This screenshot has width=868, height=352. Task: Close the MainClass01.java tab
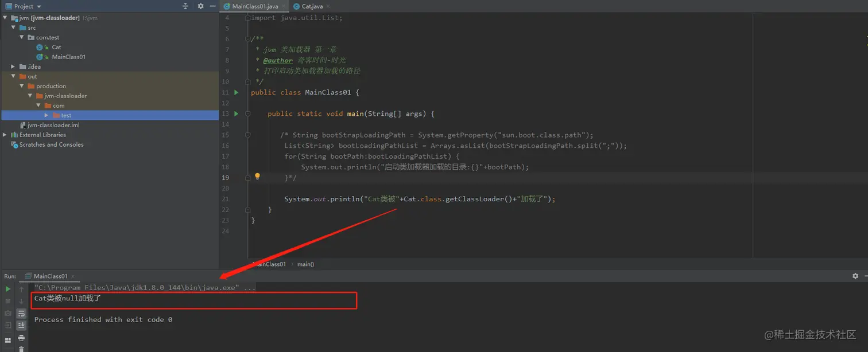[x=284, y=6]
